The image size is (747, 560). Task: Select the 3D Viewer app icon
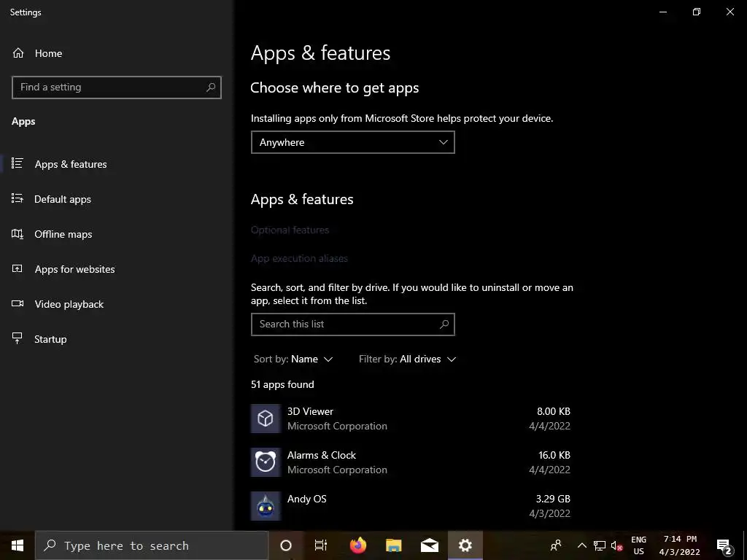(266, 419)
